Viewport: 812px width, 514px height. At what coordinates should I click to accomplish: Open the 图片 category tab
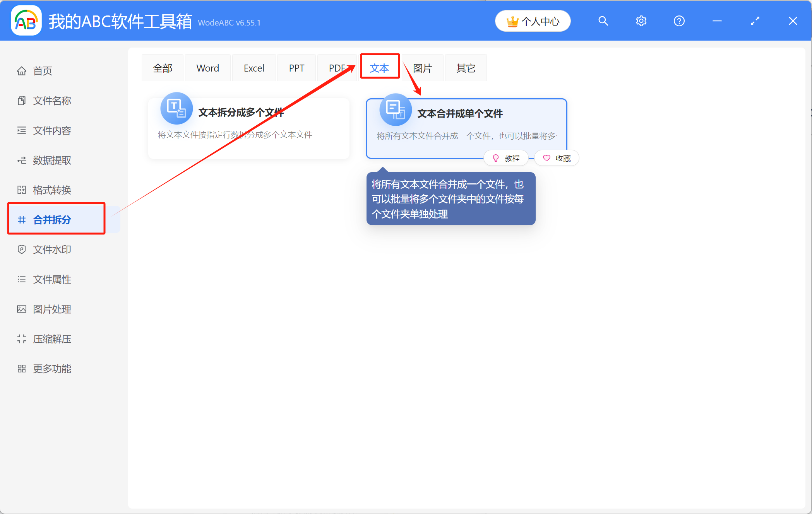(423, 67)
